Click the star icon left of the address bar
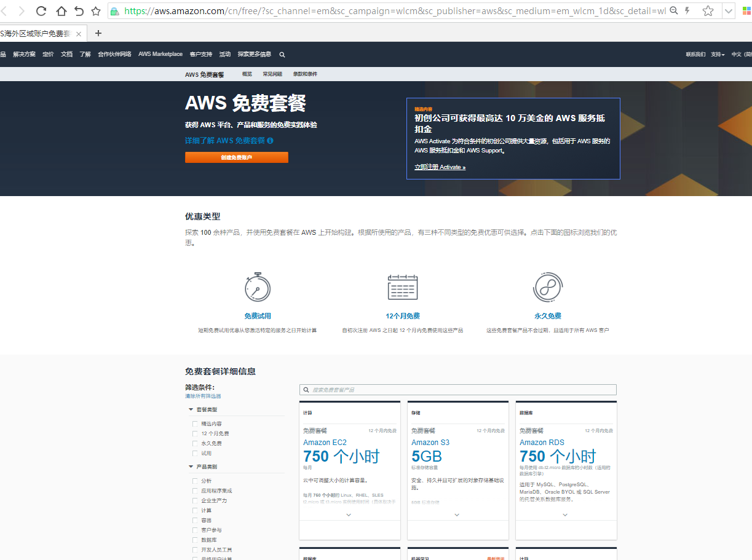This screenshot has height=560, width=752. [x=96, y=11]
